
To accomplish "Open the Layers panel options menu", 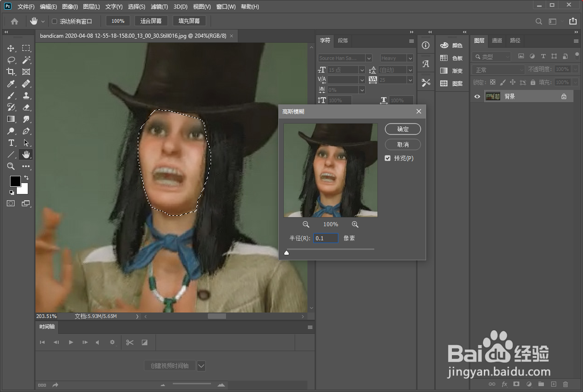I will 576,41.
